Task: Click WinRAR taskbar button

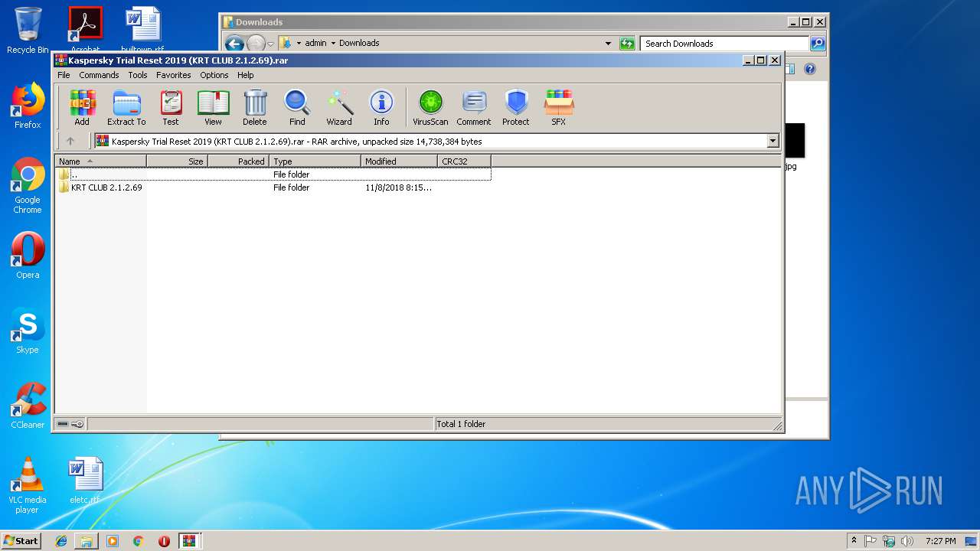Action: (189, 541)
